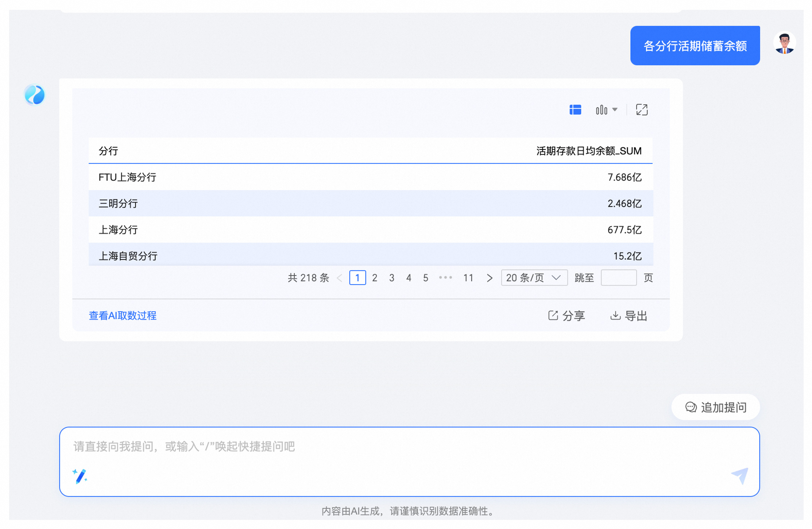812x529 pixels.
Task: Click the 各分行活期储蓄余额 message bubble
Action: click(695, 46)
